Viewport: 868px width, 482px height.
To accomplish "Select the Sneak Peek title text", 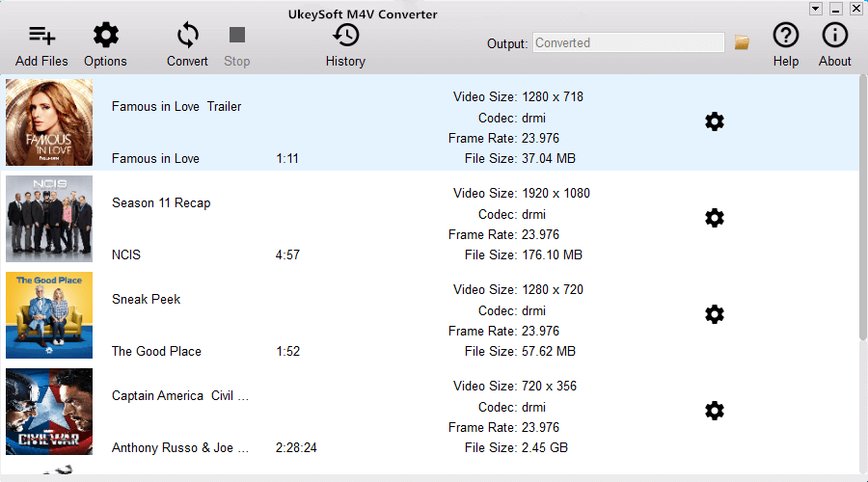I will (147, 299).
